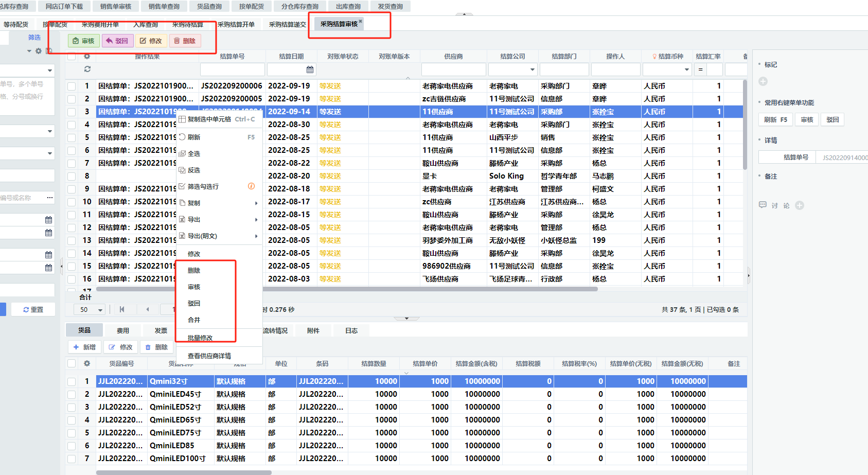Close the 采购结算审核 tab

tap(360, 21)
